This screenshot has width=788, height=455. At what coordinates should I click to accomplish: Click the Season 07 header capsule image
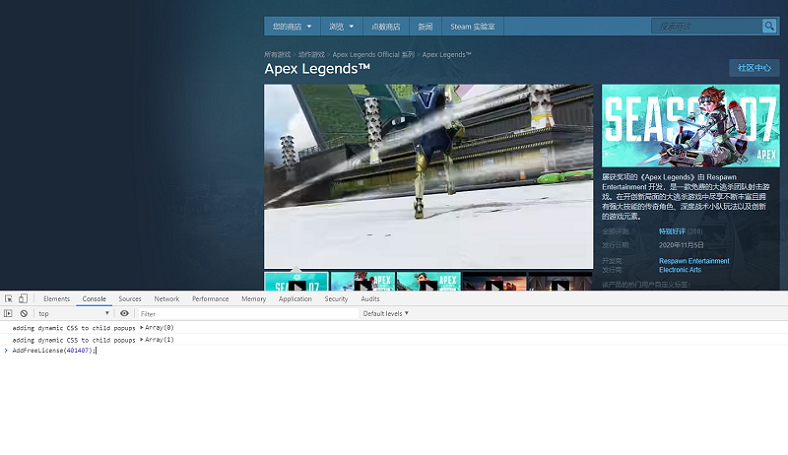point(691,126)
